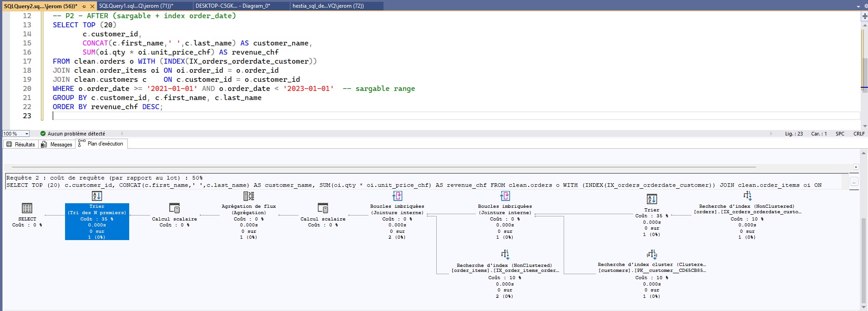Select the left Boucles imbriquées join icon
This screenshot has width=868, height=311.
tap(397, 196)
